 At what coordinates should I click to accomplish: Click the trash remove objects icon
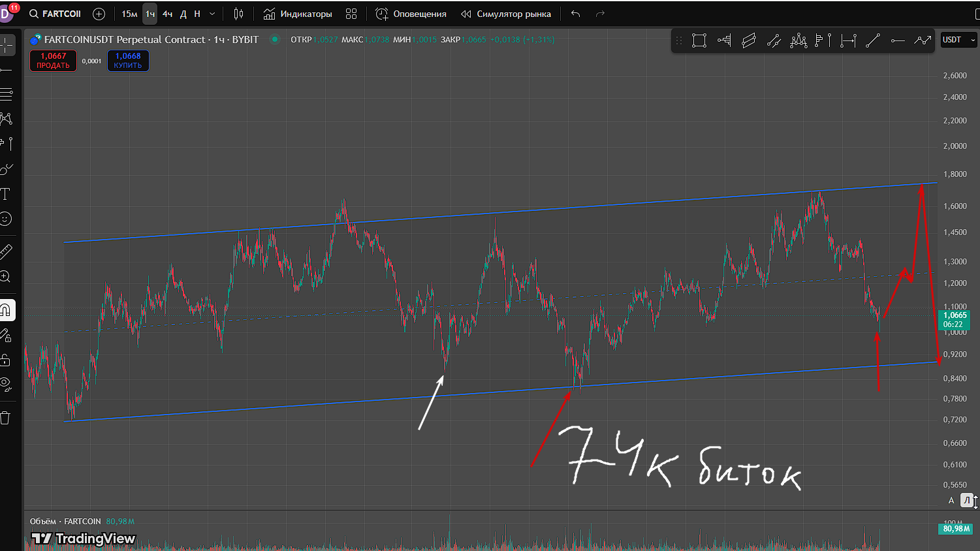[6, 418]
